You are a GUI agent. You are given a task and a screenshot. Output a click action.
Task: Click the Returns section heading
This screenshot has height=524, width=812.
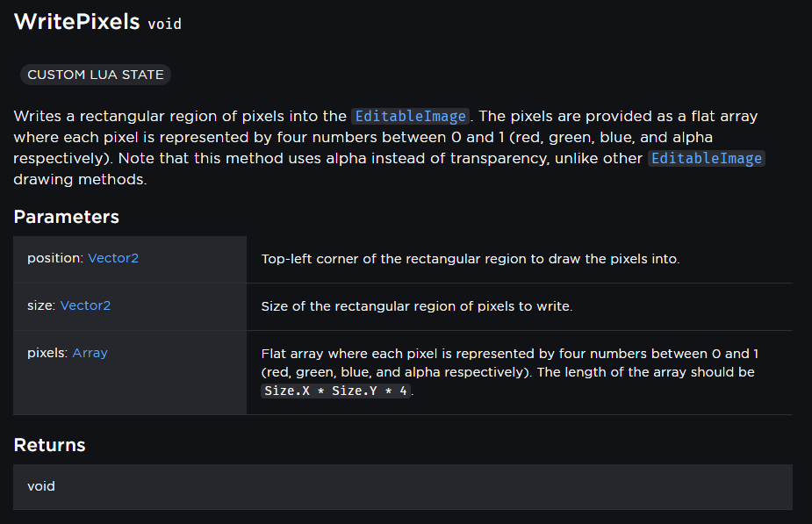pyautogui.click(x=49, y=445)
